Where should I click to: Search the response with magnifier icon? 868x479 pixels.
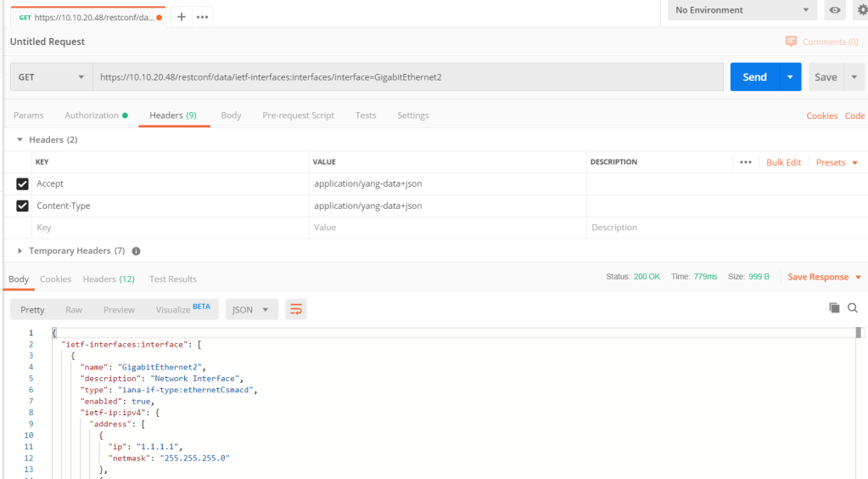click(853, 308)
